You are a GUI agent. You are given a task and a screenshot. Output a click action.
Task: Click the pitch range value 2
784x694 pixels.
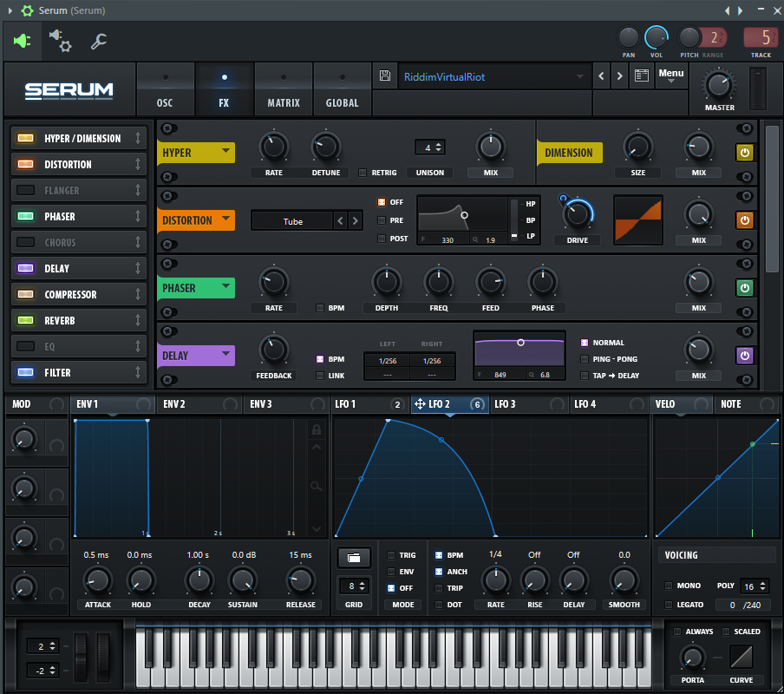[713, 37]
